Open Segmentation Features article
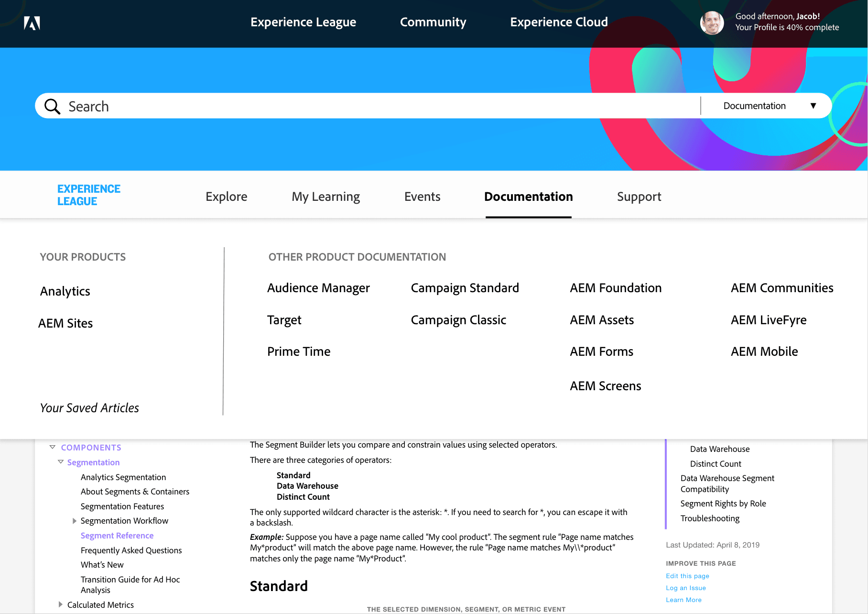 [x=122, y=506]
